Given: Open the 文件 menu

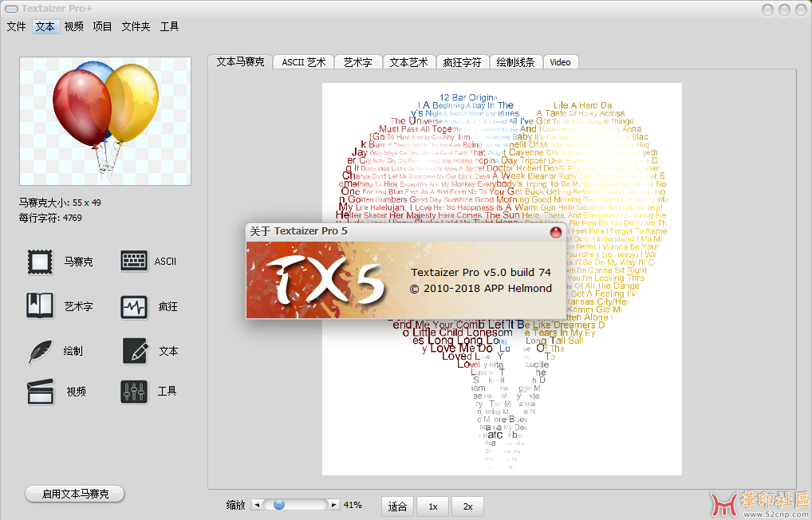Looking at the screenshot, I should coord(17,26).
